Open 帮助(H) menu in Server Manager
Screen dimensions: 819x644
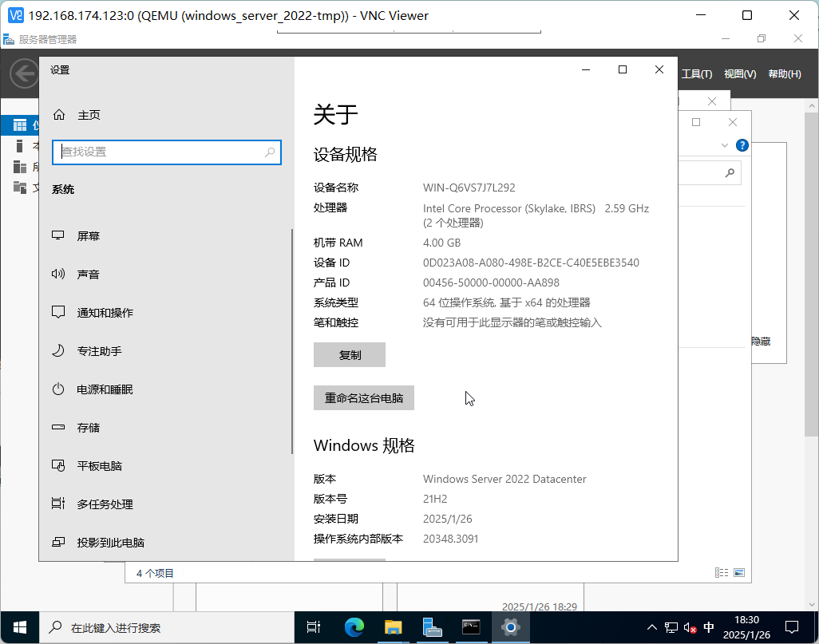pyautogui.click(x=785, y=74)
